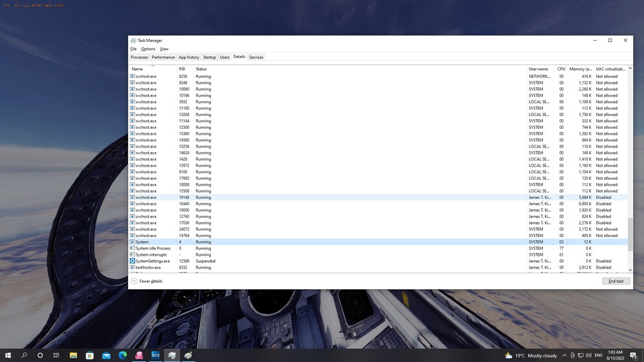The width and height of the screenshot is (644, 362).
Task: Switch to the Services tab
Action: (x=256, y=57)
